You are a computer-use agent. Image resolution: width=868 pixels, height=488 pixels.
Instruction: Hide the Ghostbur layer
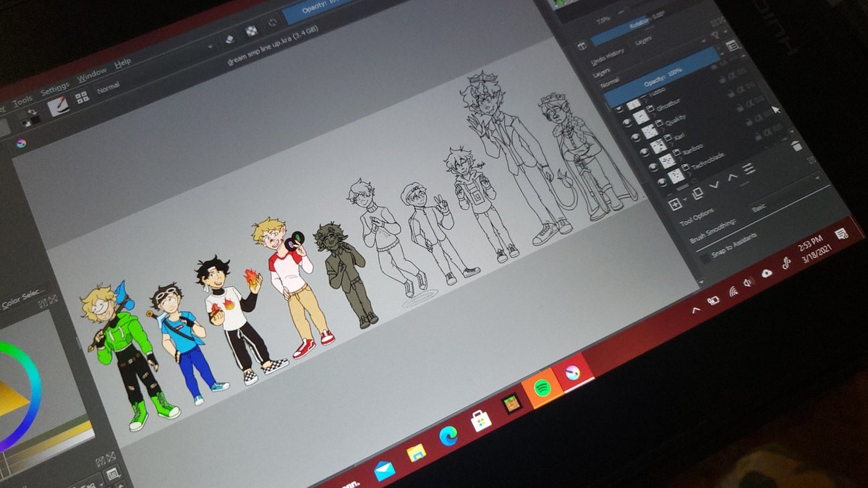[626, 123]
